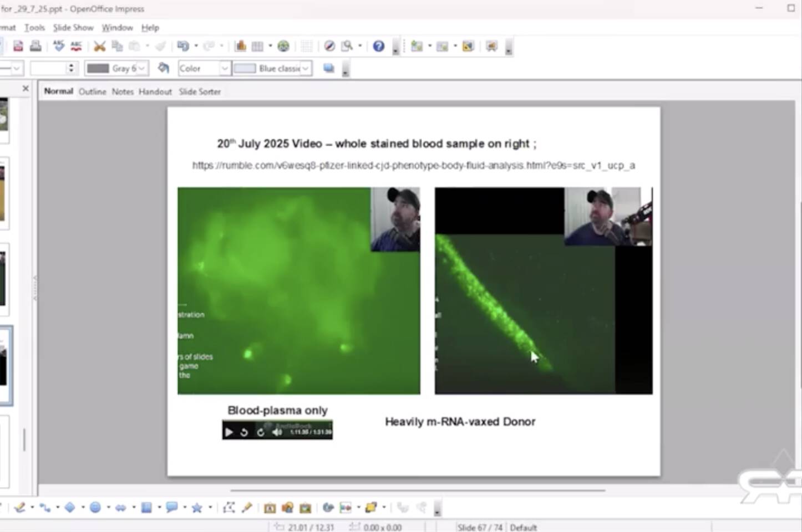The image size is (802, 532).
Task: Open the Blue classic fill color dropdown
Action: click(306, 68)
